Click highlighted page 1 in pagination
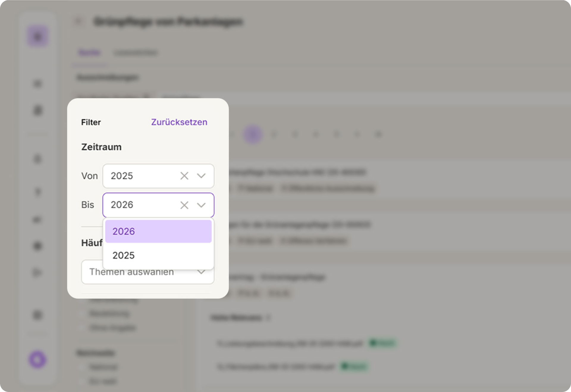Screen dimensions: 571x392 (253, 134)
